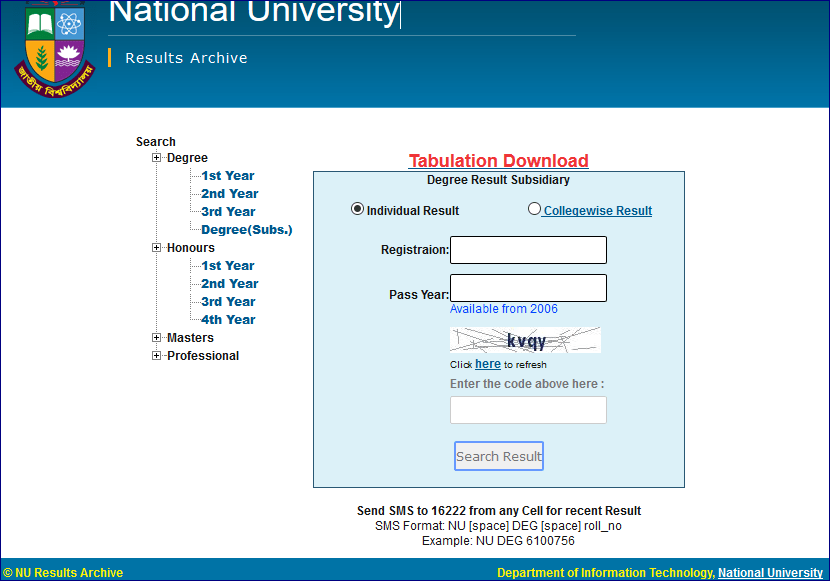This screenshot has height=581, width=830.
Task: Select the Individual Result radio button
Action: (357, 209)
